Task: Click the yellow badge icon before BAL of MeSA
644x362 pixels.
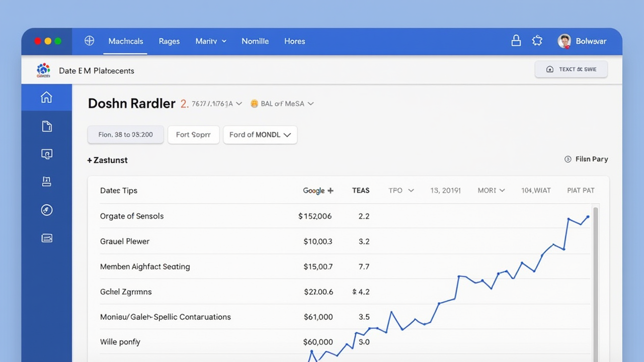Action: tap(254, 104)
